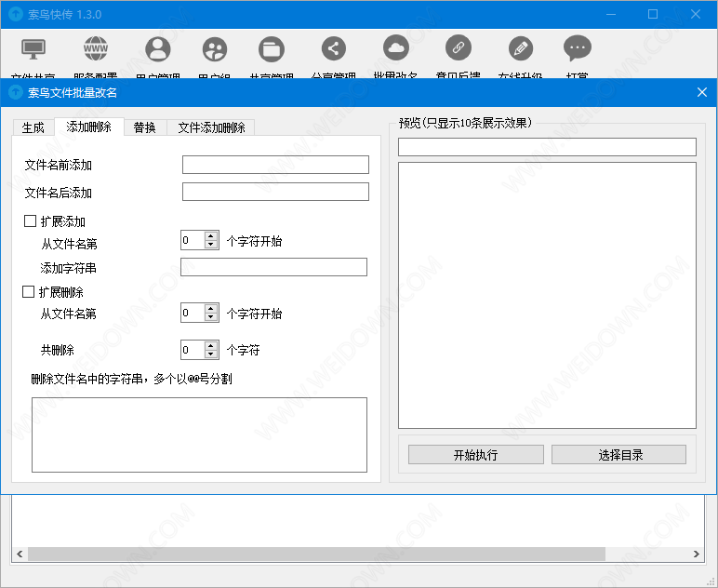Select the 添加删除 tab
Image resolution: width=718 pixels, height=588 pixels.
[x=89, y=127]
